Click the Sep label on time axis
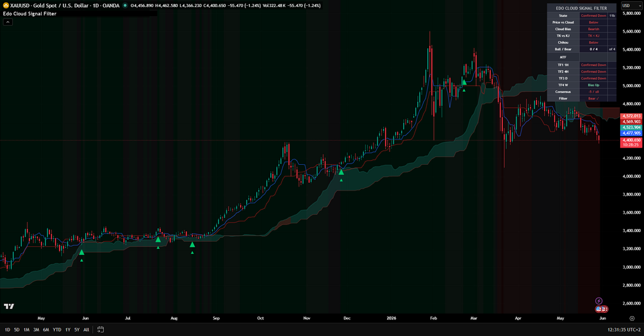The height and width of the screenshot is (336, 644). 217,318
